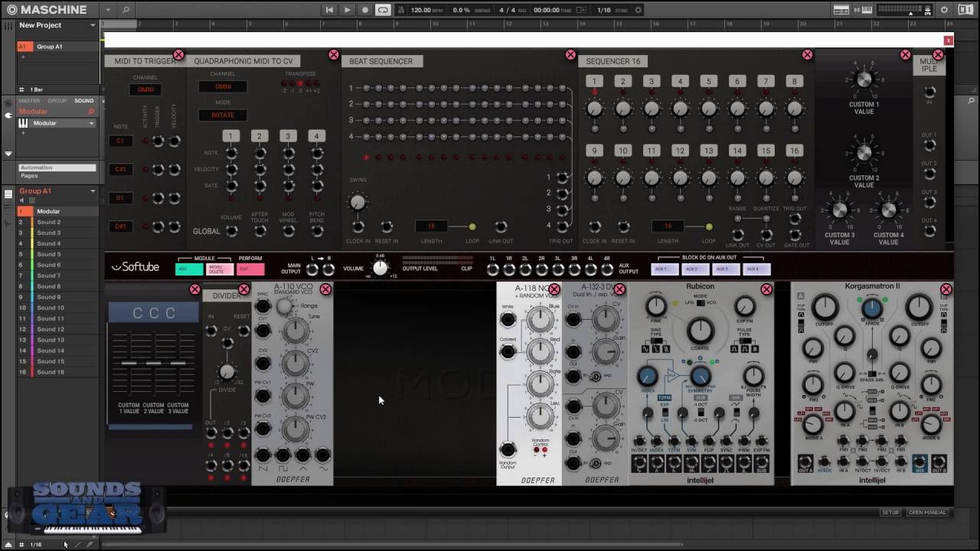Toggle the Loop button in transport
The height and width of the screenshot is (551, 980).
click(x=382, y=10)
